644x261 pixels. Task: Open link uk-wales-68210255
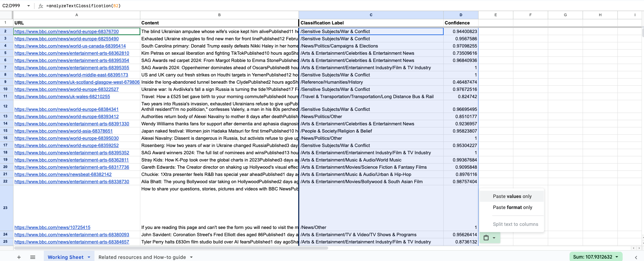click(x=62, y=96)
